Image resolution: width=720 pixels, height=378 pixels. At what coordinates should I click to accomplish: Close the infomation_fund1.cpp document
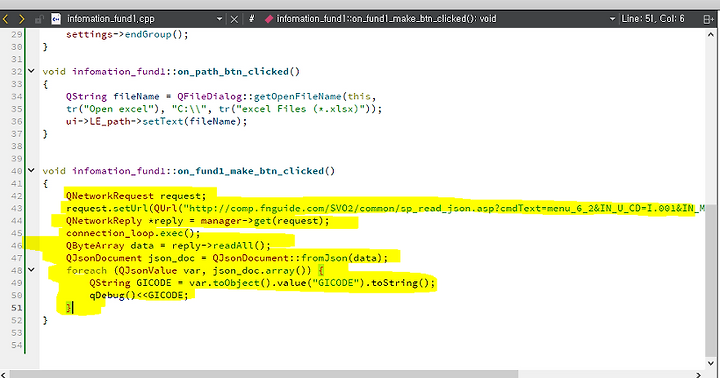[x=234, y=19]
